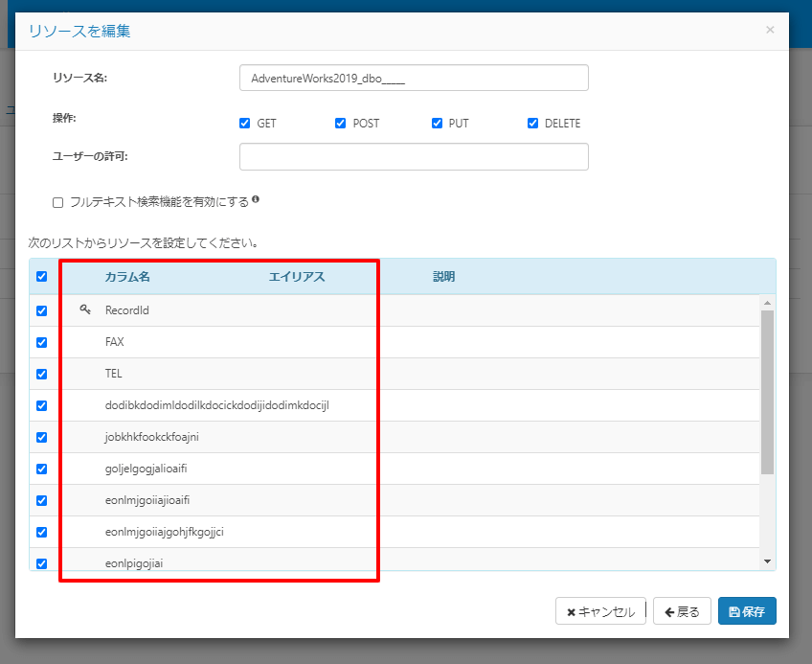The width and height of the screenshot is (812, 664).
Task: Toggle the POST operation checkbox
Action: [x=340, y=123]
